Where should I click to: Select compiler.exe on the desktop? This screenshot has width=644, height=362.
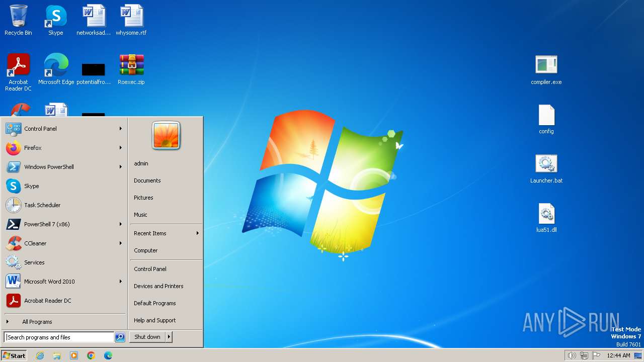(546, 69)
